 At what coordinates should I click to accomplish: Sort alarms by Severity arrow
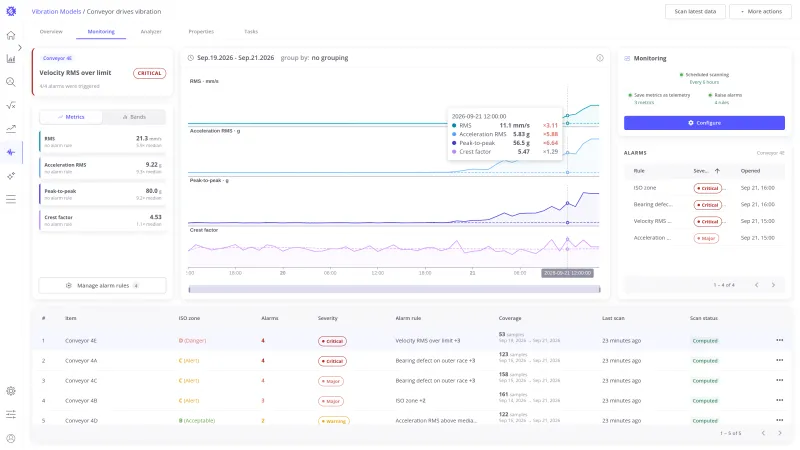[x=717, y=171]
